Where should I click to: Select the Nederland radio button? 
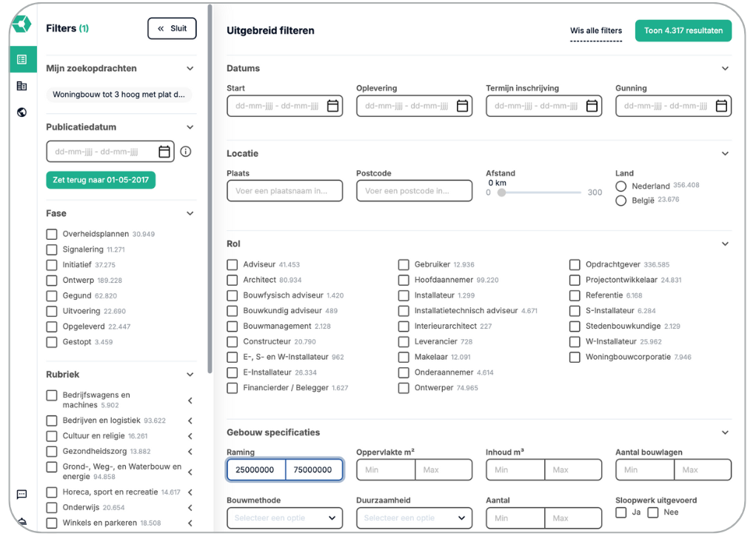tap(621, 186)
